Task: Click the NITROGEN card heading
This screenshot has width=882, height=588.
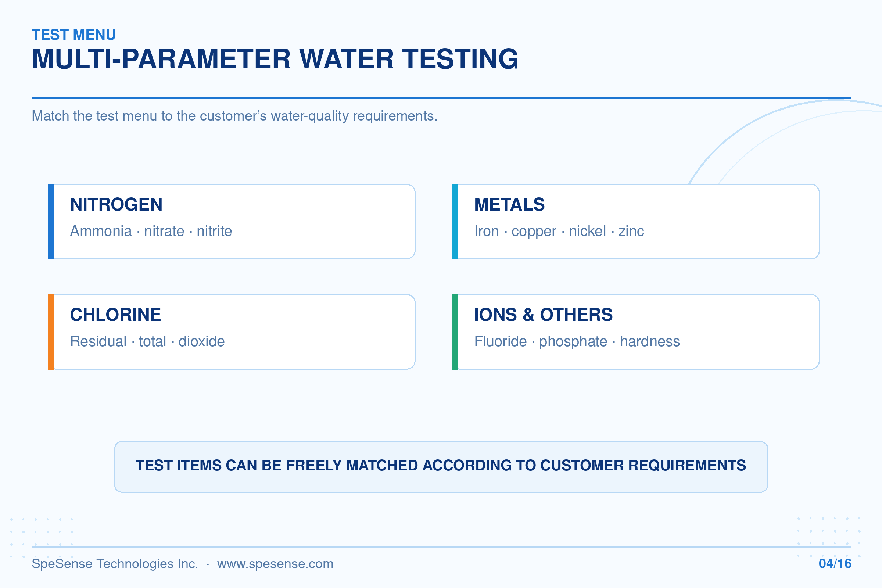Action: [x=116, y=205]
